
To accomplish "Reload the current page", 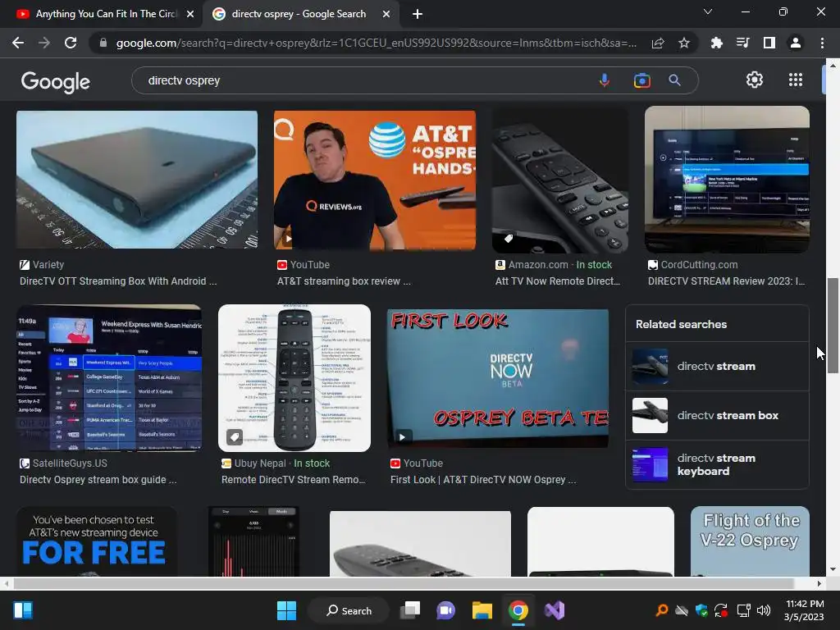I will (x=71, y=43).
